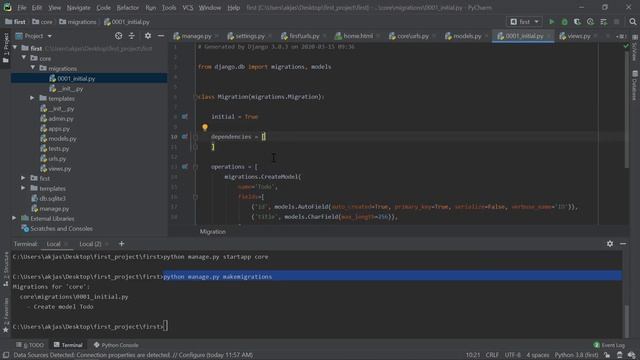Image resolution: width=640 pixels, height=360 pixels.
Task: Expand the inner 'first' folder
Action: [x=24, y=178]
